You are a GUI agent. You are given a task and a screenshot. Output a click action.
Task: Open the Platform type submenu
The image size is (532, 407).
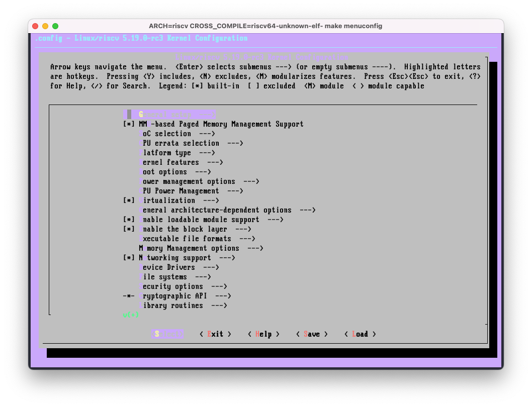coord(177,153)
